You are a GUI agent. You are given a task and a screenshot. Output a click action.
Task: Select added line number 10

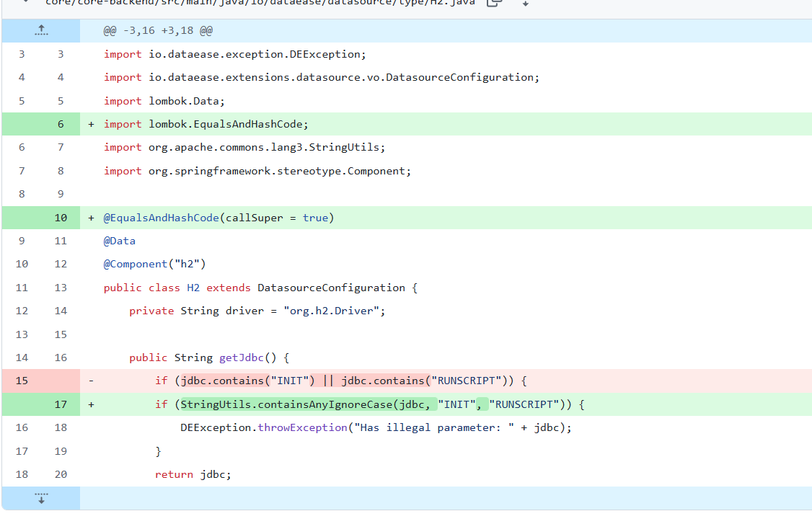tap(61, 218)
